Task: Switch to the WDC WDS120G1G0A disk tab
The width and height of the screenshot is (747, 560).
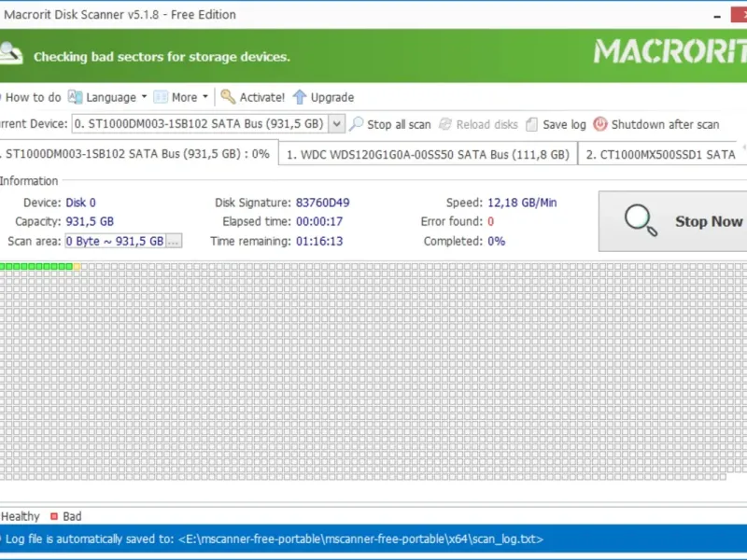Action: (428, 154)
